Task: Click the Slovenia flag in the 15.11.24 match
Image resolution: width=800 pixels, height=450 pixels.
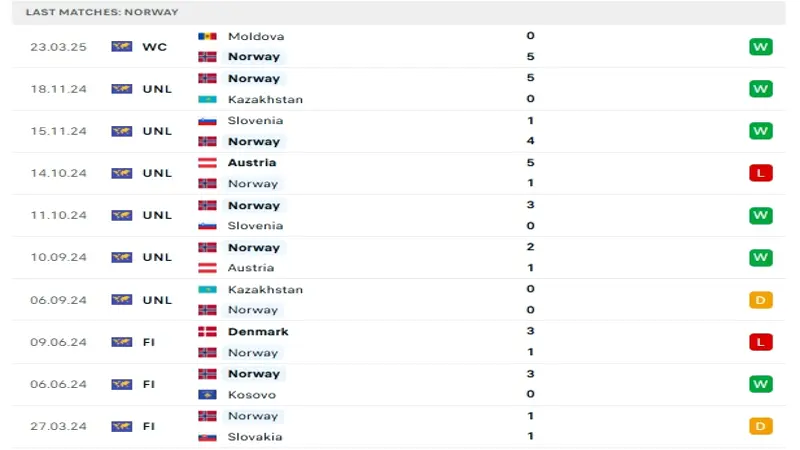Action: tap(207, 121)
